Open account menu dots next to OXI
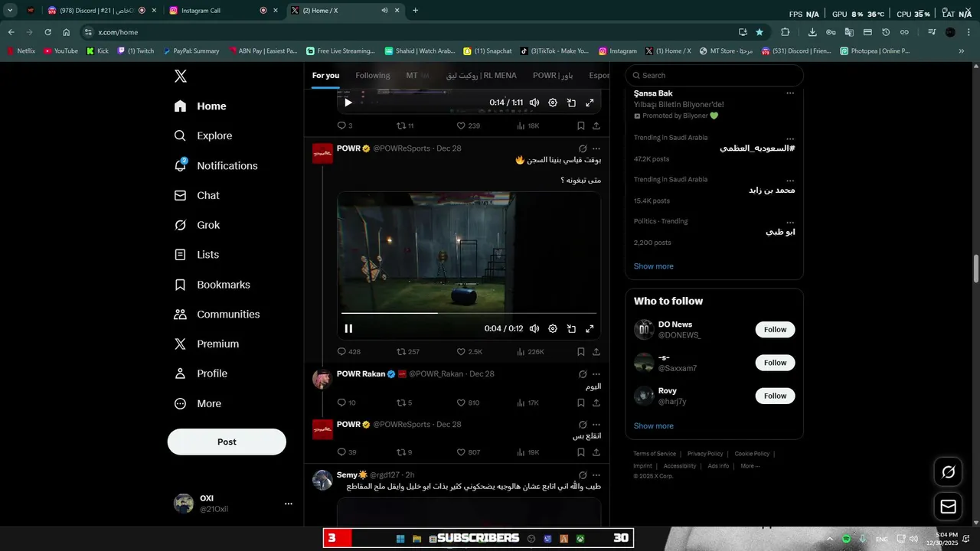Screen dimensions: 980x551 [289, 504]
